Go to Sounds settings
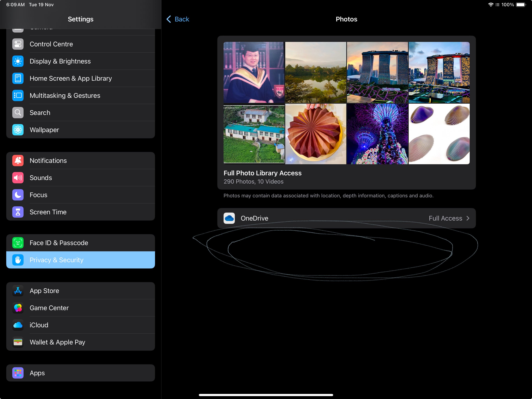 tap(81, 178)
